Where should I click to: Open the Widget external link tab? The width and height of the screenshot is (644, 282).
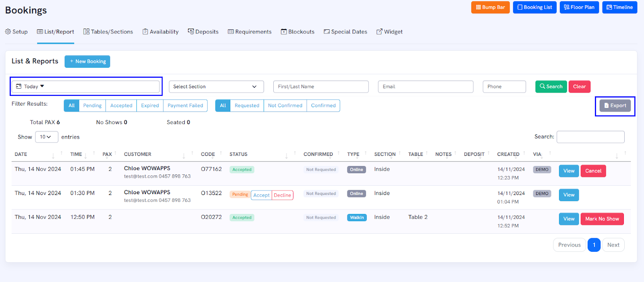(389, 32)
